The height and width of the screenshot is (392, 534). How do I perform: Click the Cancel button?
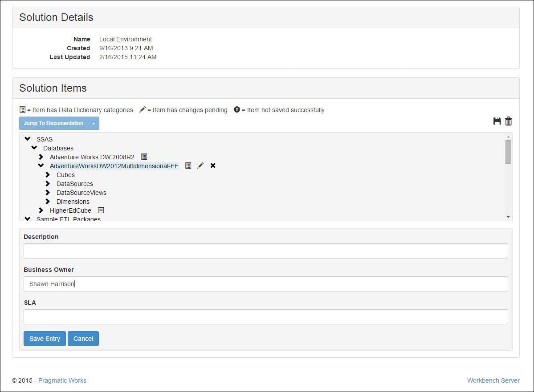(x=83, y=339)
